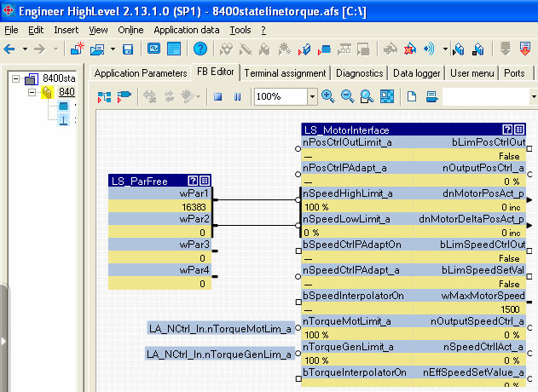Switch to the Terminal assignment tab

pos(285,73)
